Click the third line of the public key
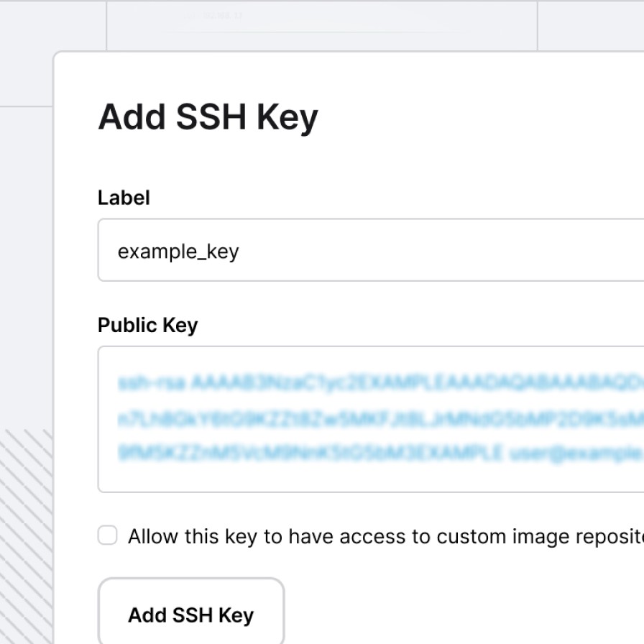The width and height of the screenshot is (644, 644). click(309, 454)
